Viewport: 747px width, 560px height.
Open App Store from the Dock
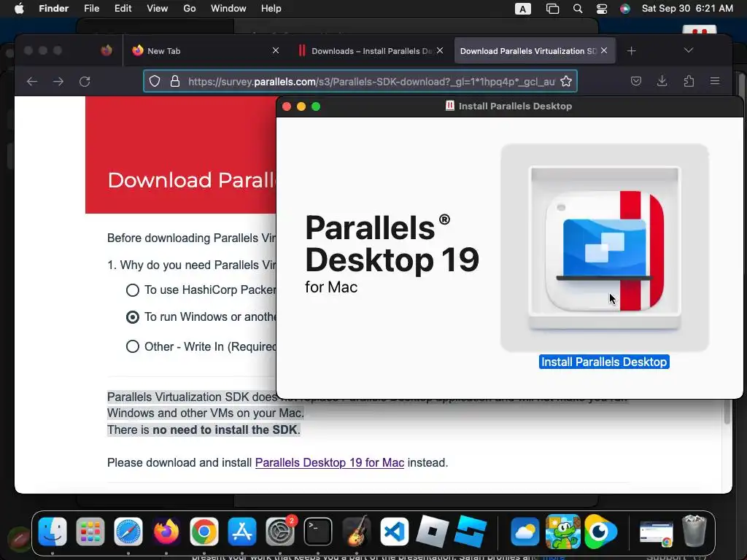[x=242, y=531]
